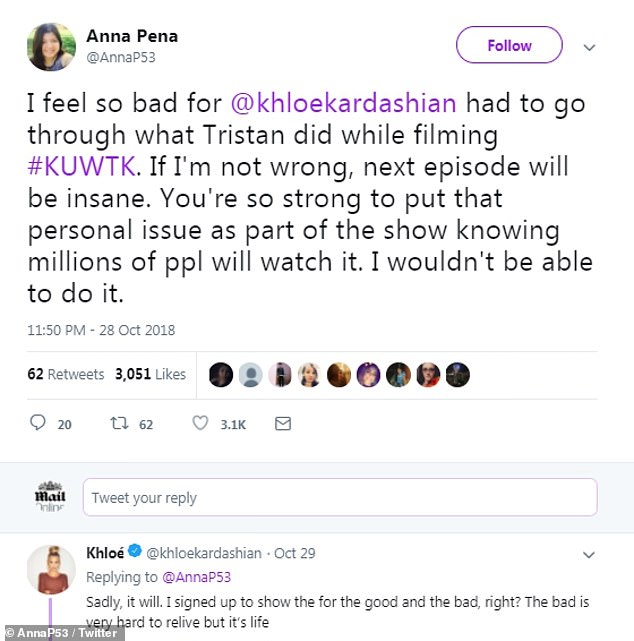634x641 pixels.
Task: Click the retweet arrows icon
Action: click(x=119, y=424)
